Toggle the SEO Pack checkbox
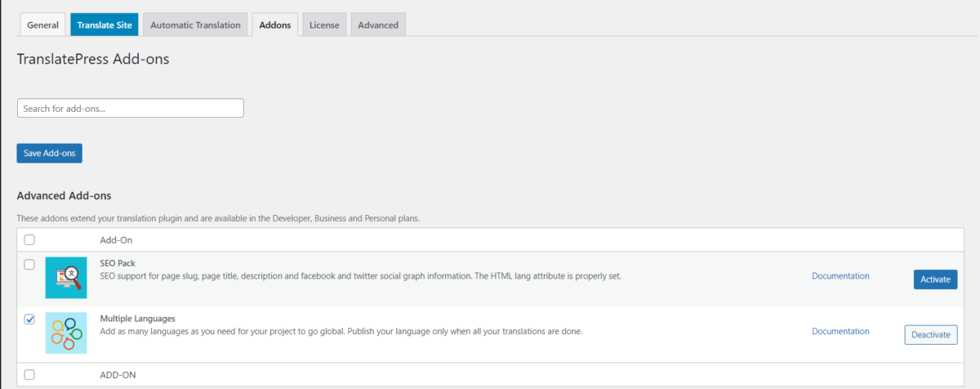 coord(29,265)
